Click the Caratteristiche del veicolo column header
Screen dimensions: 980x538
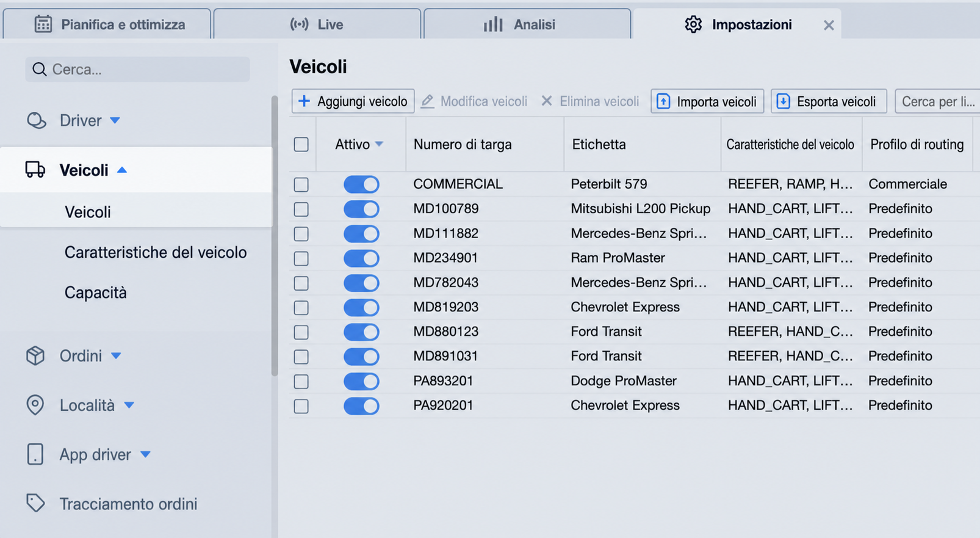click(790, 145)
